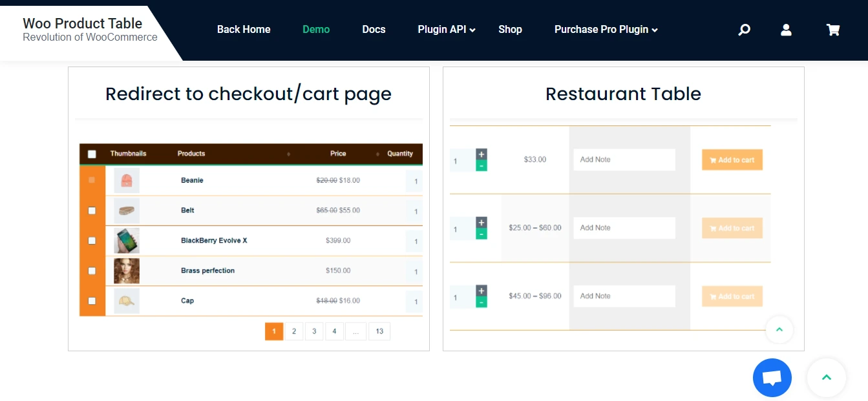Decrease quantity with minus for $45.00 – $96.00 item
This screenshot has height=401, width=868.
482,302
